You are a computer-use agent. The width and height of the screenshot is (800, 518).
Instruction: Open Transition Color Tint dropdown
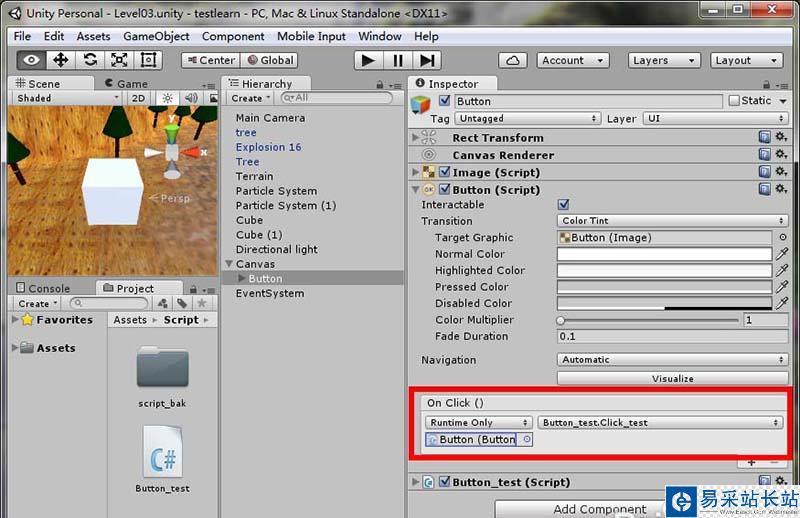click(x=672, y=220)
